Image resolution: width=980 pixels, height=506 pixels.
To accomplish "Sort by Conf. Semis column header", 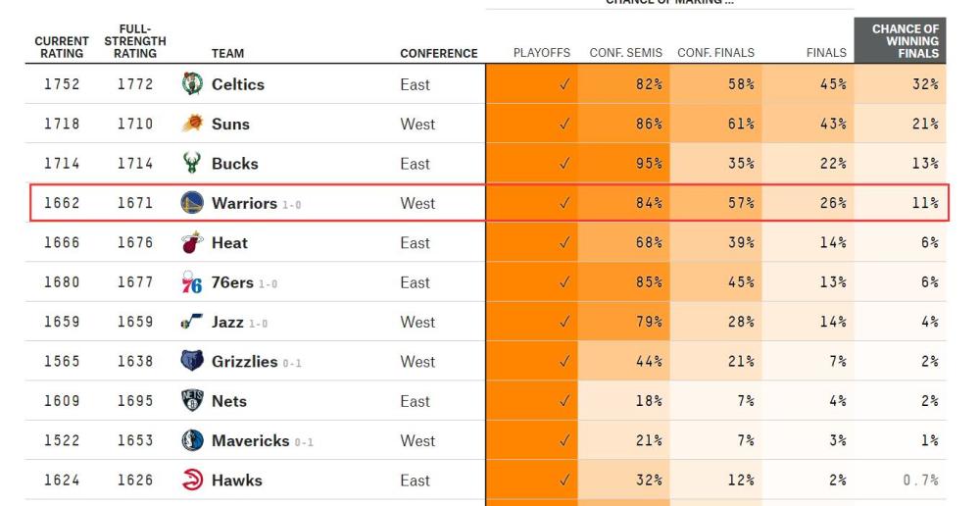I will tap(626, 53).
